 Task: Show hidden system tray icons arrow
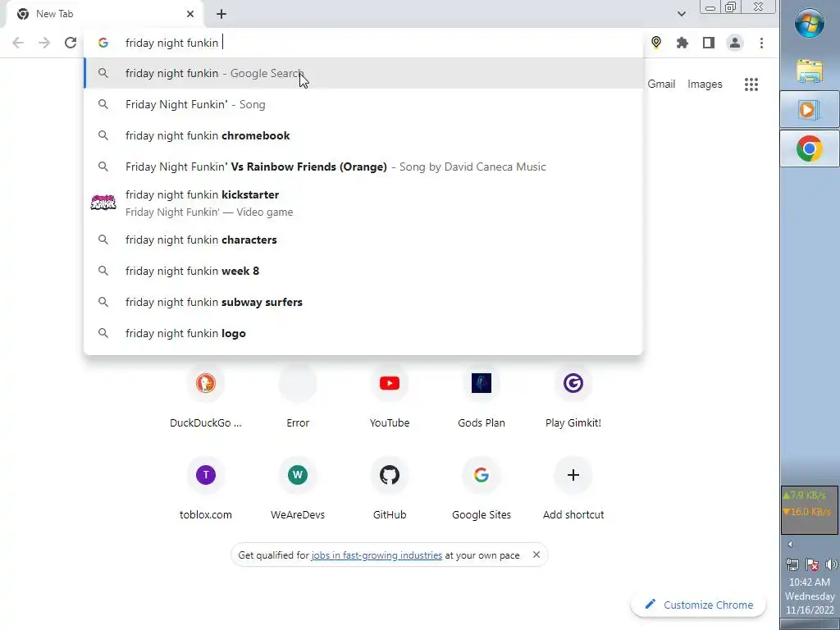[790, 545]
